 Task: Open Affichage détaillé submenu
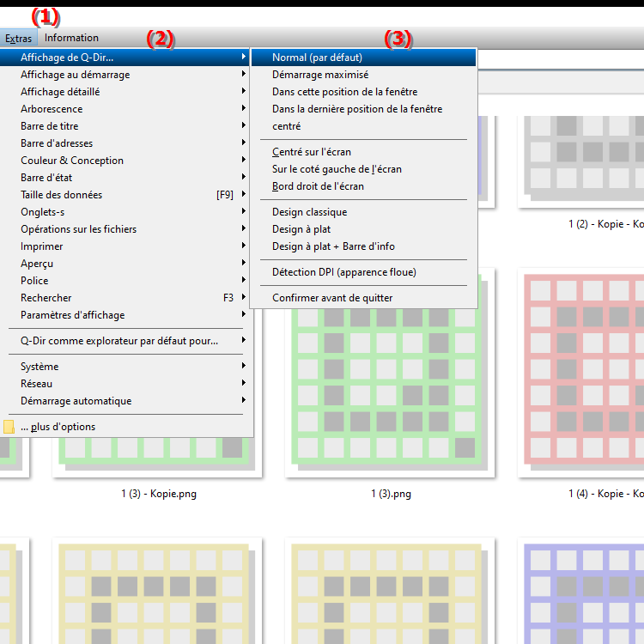pyautogui.click(x=125, y=92)
